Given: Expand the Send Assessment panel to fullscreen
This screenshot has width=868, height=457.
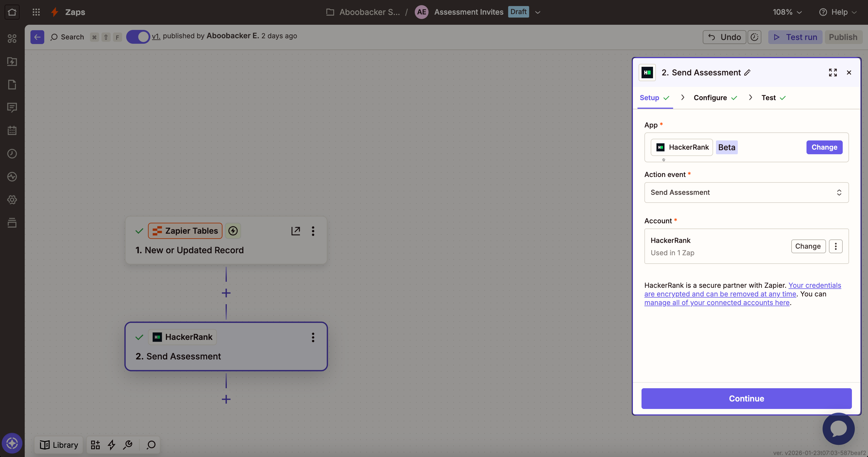Looking at the screenshot, I should click(833, 73).
